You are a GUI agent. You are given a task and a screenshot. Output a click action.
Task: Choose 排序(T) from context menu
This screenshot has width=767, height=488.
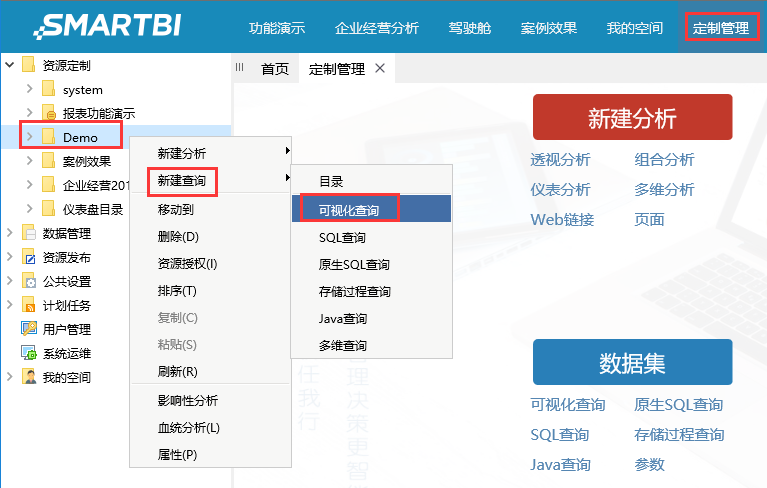coord(211,290)
